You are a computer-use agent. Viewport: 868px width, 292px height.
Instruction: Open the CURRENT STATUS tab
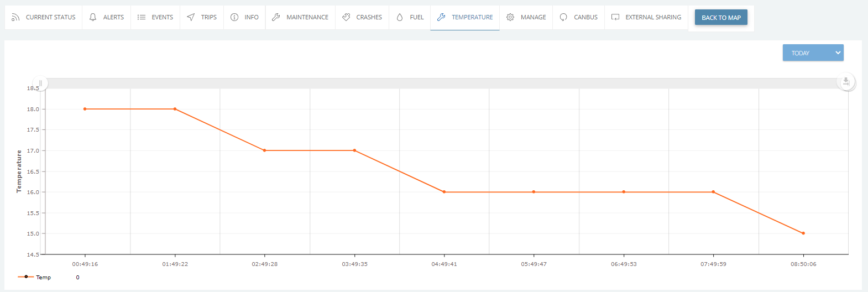tap(44, 17)
